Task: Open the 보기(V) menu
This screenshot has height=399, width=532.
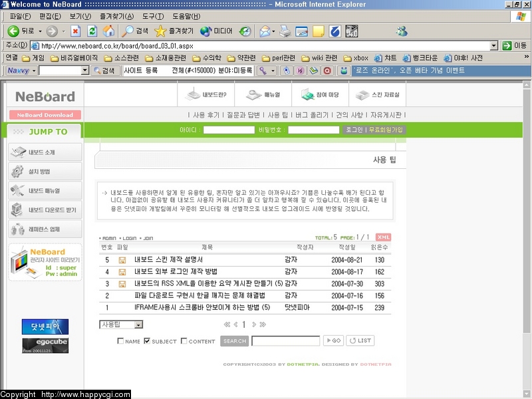Action: coord(80,16)
